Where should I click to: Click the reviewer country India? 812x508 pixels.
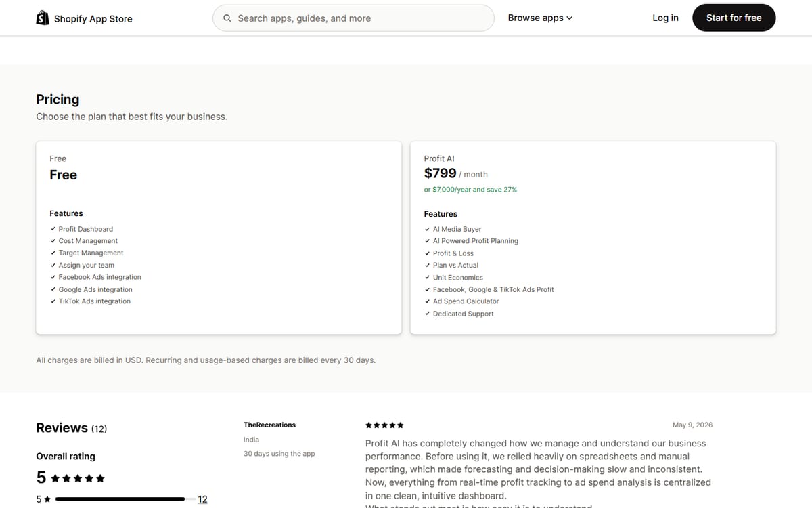click(251, 440)
